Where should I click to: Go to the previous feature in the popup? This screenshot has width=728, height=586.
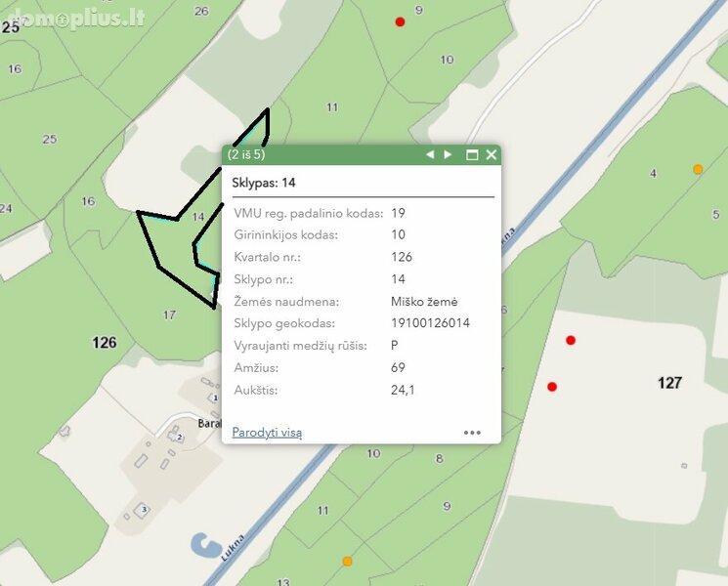pyautogui.click(x=430, y=154)
